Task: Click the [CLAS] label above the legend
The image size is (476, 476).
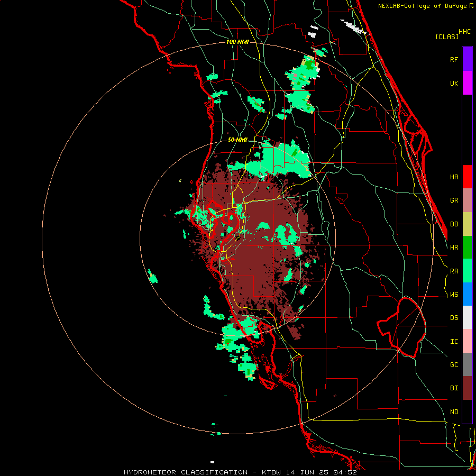Action: pyautogui.click(x=447, y=36)
